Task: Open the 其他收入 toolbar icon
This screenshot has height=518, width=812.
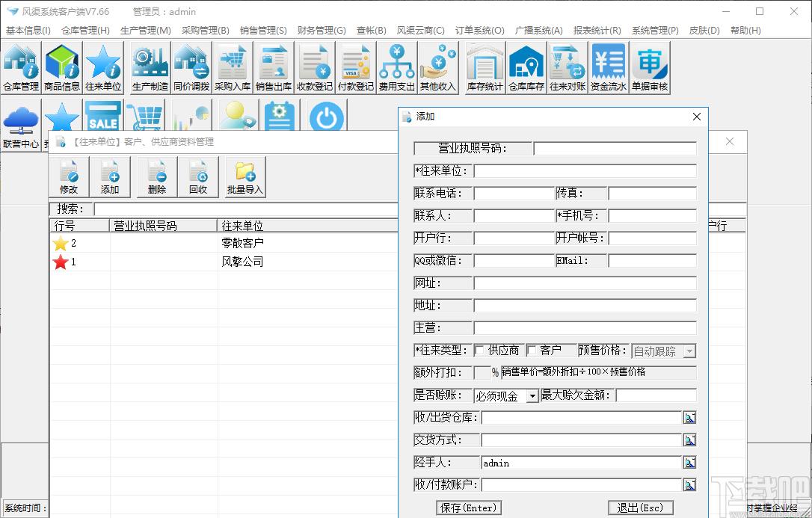Action: [x=438, y=68]
